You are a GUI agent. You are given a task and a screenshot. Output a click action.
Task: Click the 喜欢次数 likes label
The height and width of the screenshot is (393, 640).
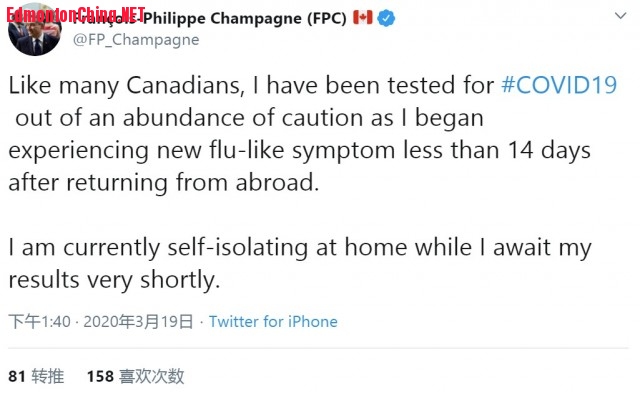[x=151, y=376]
